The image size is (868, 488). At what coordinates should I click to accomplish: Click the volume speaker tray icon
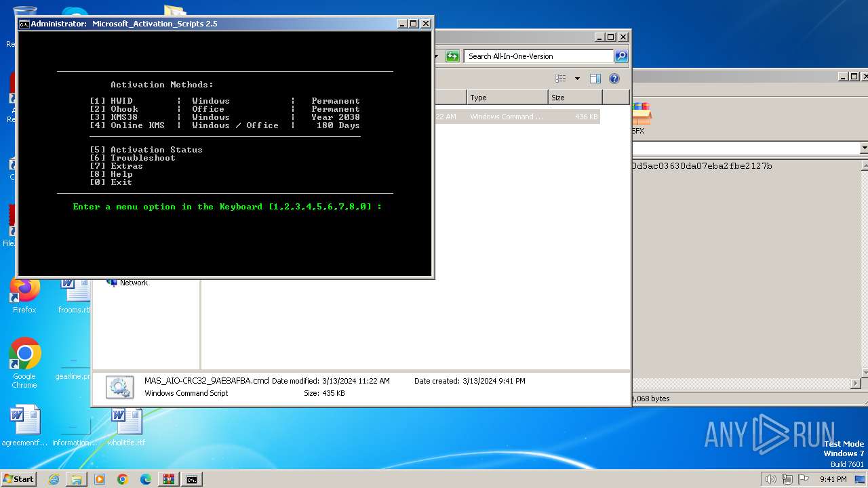[x=770, y=479]
